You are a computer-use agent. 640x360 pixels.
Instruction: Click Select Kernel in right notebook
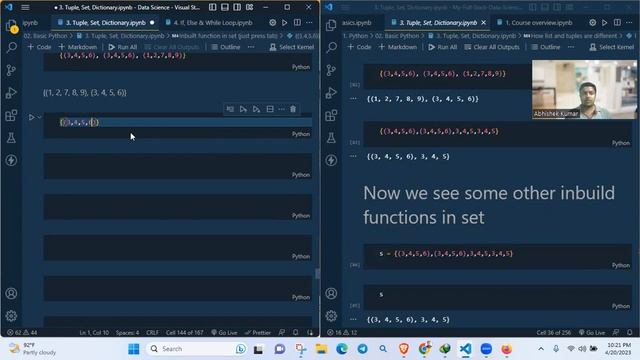(x=611, y=47)
